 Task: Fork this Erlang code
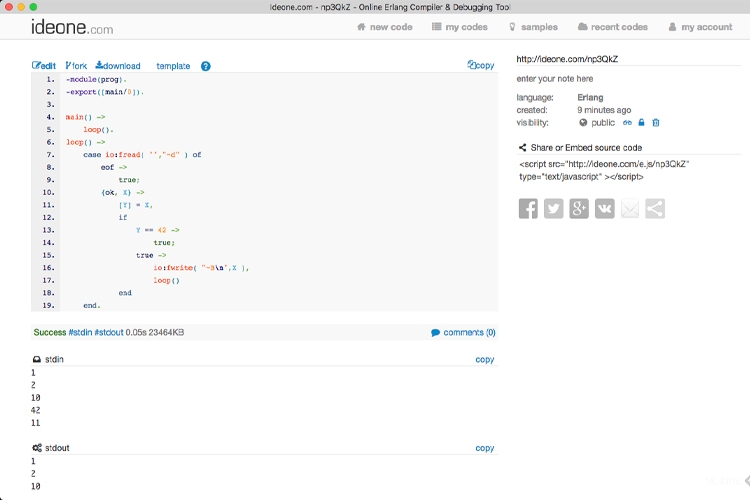tap(76, 66)
